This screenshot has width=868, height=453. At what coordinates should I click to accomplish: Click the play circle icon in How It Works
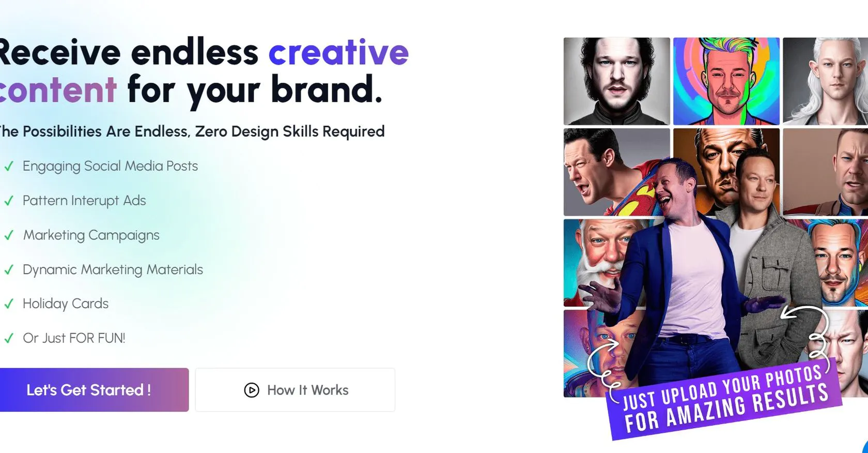252,390
